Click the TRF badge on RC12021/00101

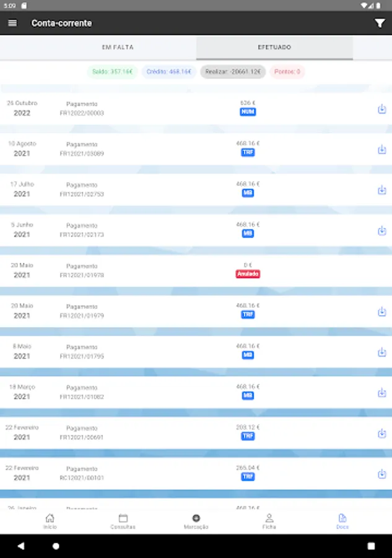tap(248, 477)
